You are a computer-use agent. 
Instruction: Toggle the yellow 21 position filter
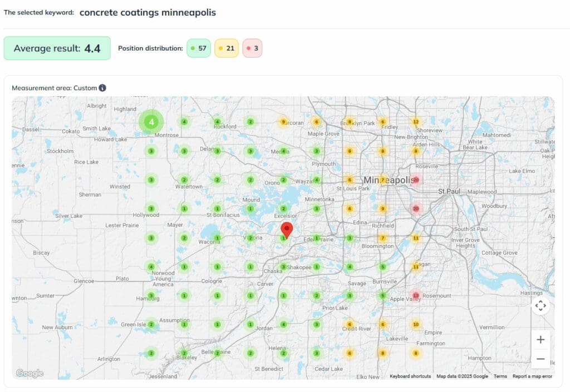[226, 48]
